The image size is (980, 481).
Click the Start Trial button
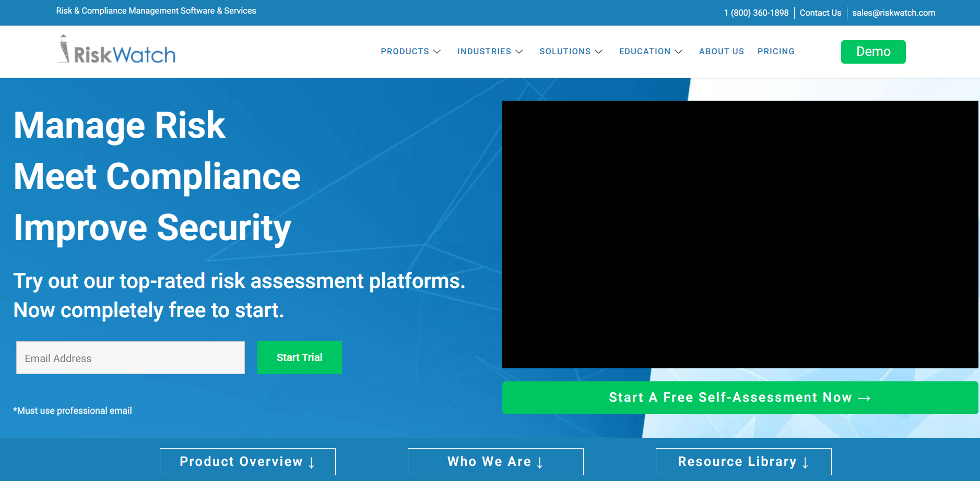pyautogui.click(x=300, y=357)
